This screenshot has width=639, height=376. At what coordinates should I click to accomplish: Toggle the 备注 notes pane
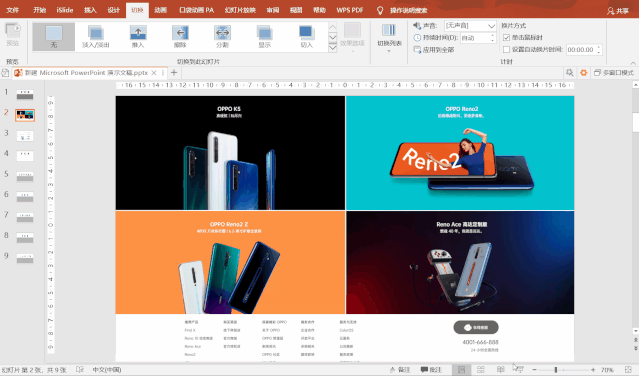pyautogui.click(x=400, y=369)
